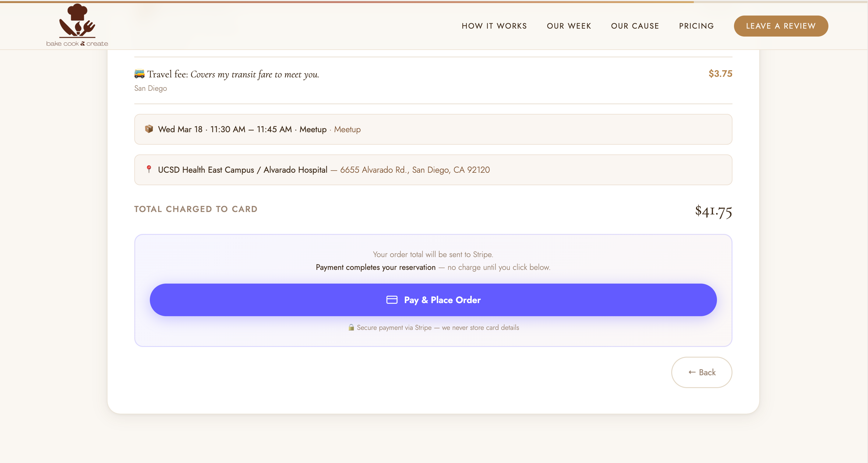Click 'Your order total will be sent to Stripe'

pos(433,254)
